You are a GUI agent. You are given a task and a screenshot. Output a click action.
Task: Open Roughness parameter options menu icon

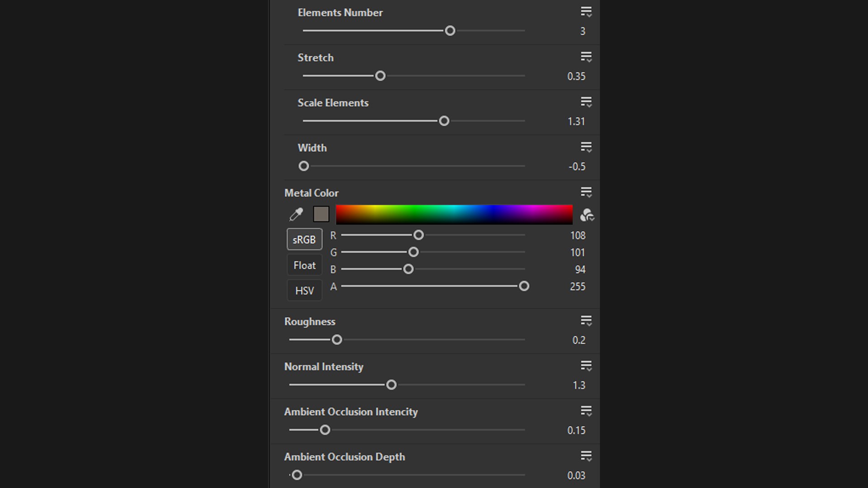(586, 321)
